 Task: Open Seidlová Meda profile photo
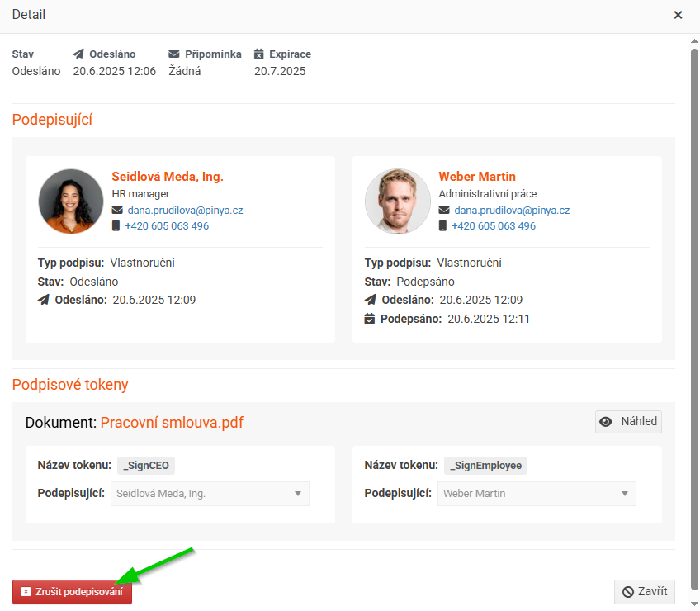pos(71,201)
